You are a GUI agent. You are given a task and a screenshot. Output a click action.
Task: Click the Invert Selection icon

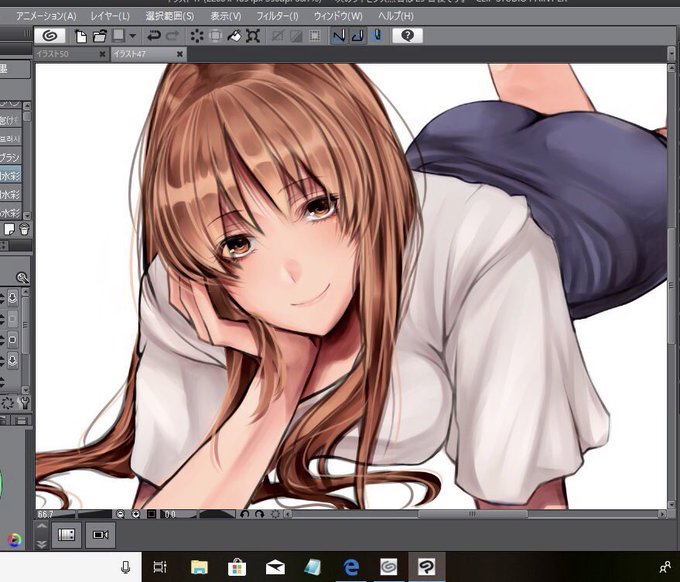296,36
